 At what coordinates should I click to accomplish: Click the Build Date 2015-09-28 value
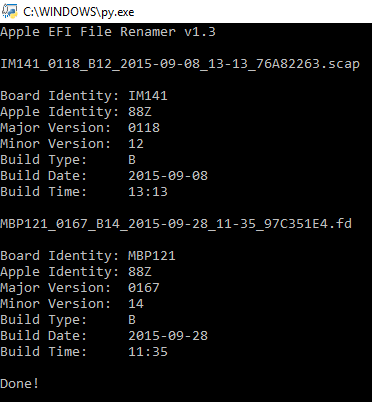[x=168, y=336]
